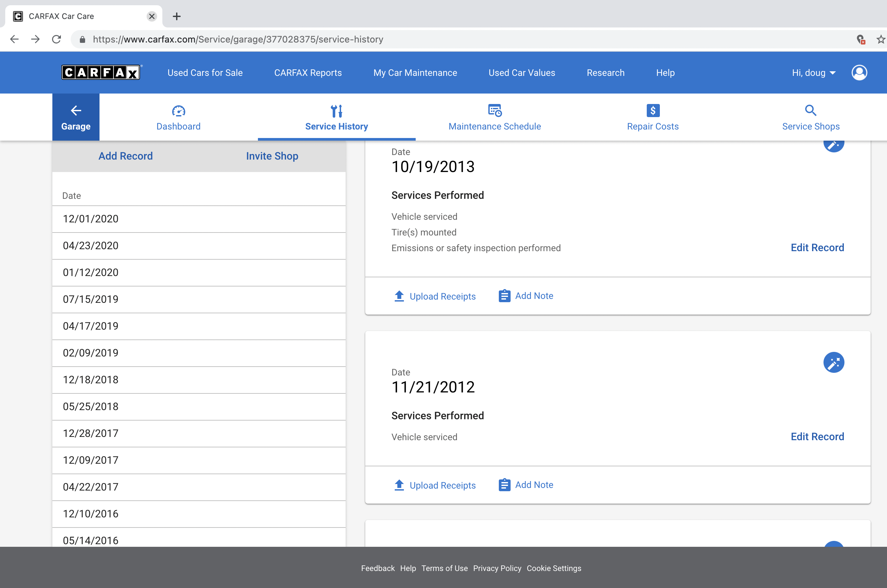Open Cookie Settings in the footer

pos(554,568)
